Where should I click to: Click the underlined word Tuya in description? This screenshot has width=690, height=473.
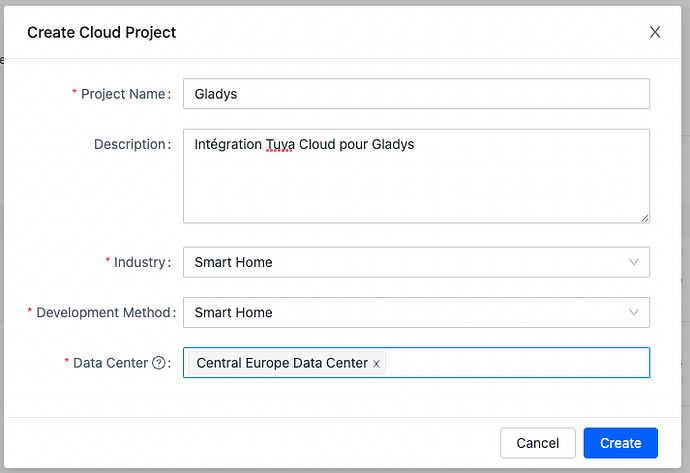click(x=280, y=145)
